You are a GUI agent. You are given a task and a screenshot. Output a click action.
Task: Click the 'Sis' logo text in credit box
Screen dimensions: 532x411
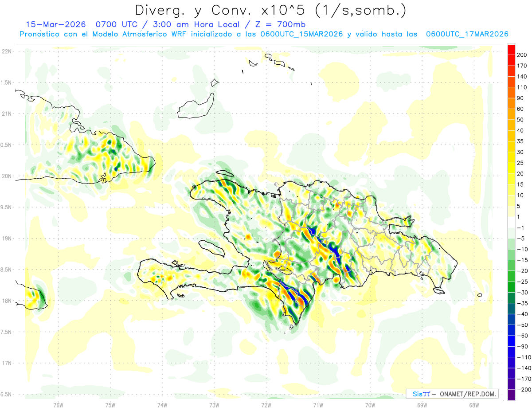[418, 394]
